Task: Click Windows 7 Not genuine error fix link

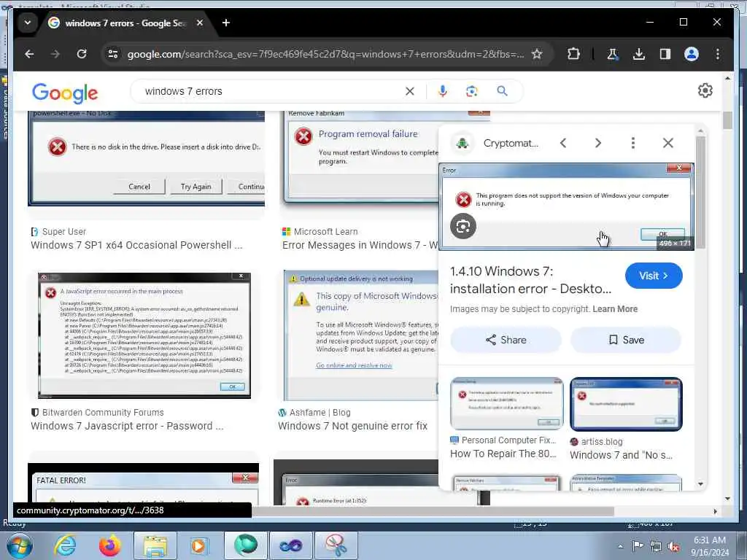Action: point(353,426)
